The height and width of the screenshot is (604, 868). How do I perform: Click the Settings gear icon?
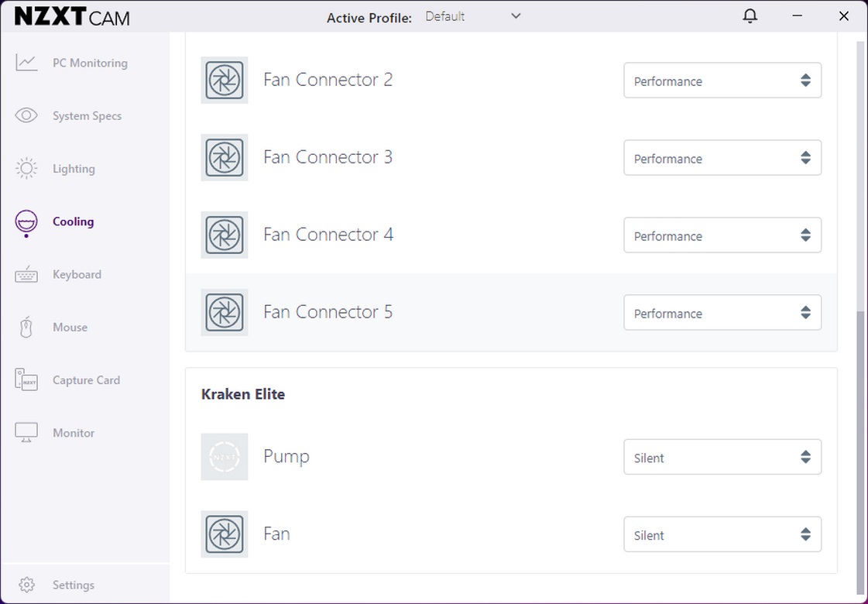[26, 585]
